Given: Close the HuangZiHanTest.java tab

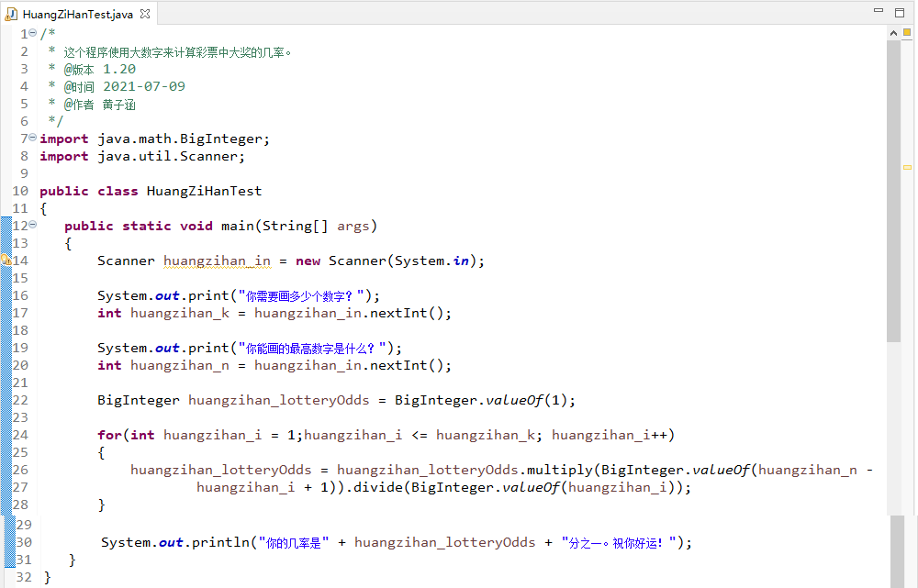Looking at the screenshot, I should [145, 14].
